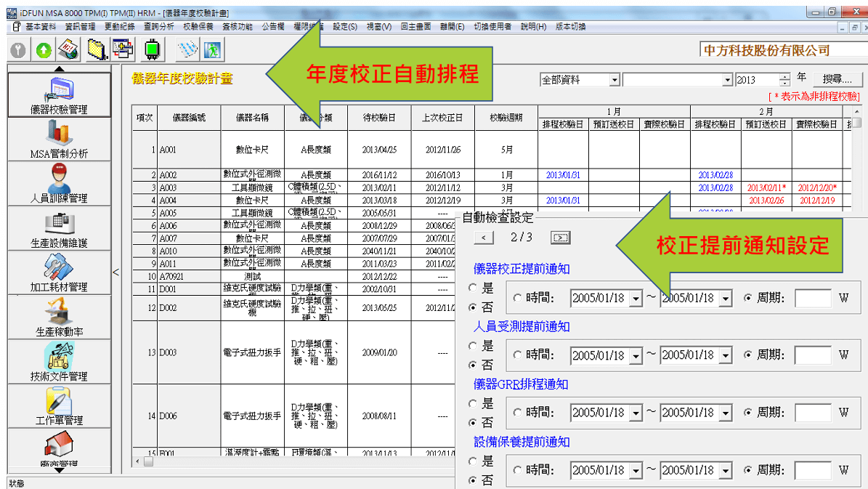The width and height of the screenshot is (868, 489).
Task: Click the 搜尋 button
Action: 837,79
